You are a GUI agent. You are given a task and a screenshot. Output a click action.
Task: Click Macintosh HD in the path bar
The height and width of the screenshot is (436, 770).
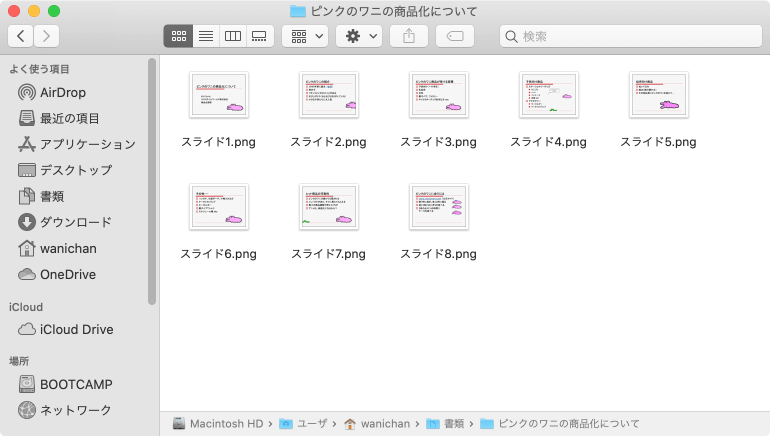218,424
